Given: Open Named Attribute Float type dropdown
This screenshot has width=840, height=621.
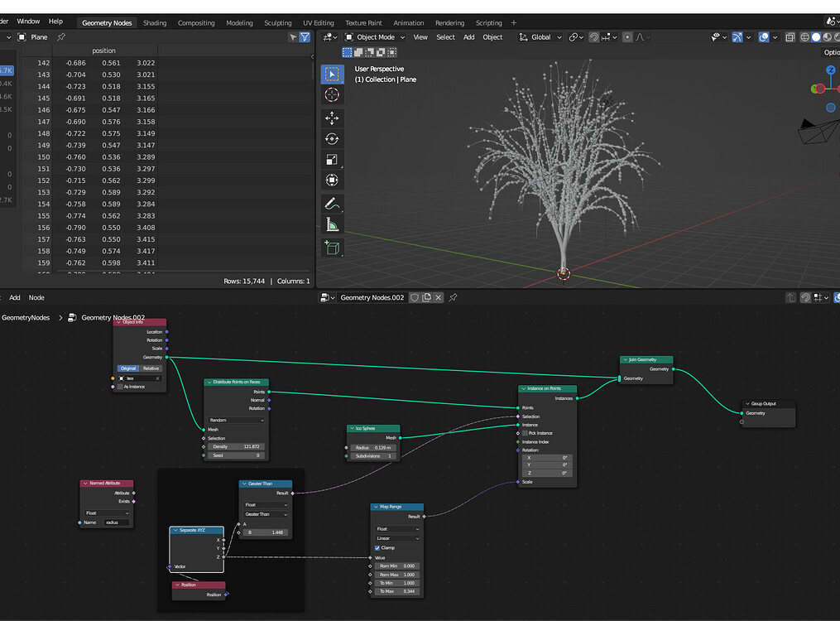Looking at the screenshot, I should 107,513.
